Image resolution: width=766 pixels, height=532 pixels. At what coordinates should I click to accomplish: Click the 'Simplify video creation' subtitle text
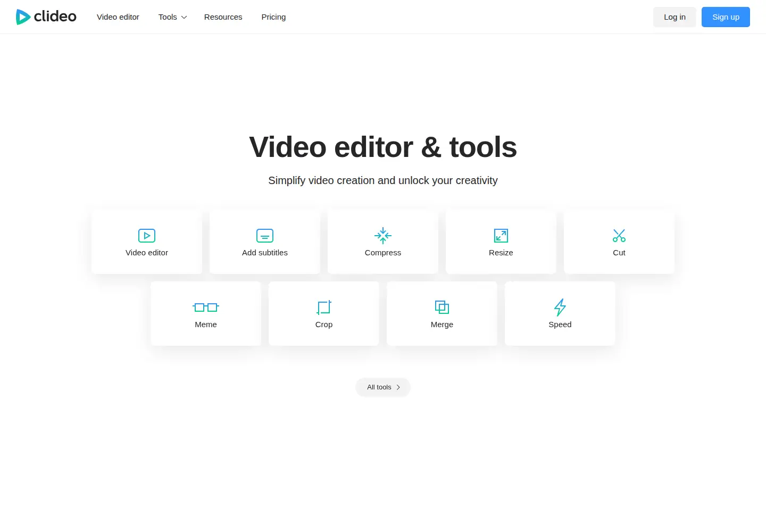383,180
